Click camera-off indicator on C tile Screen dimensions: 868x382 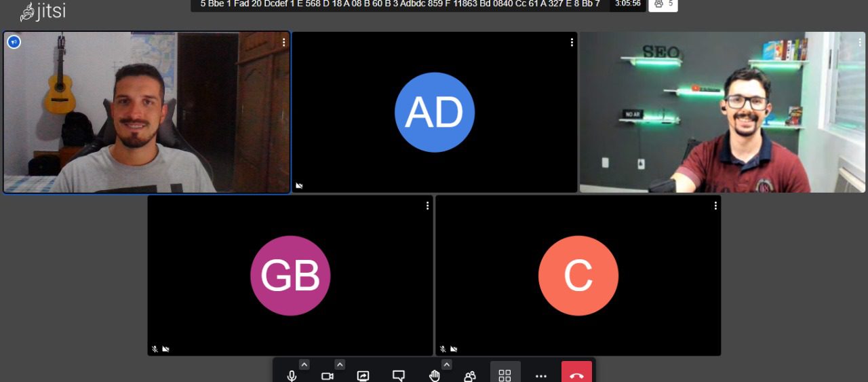454,349
